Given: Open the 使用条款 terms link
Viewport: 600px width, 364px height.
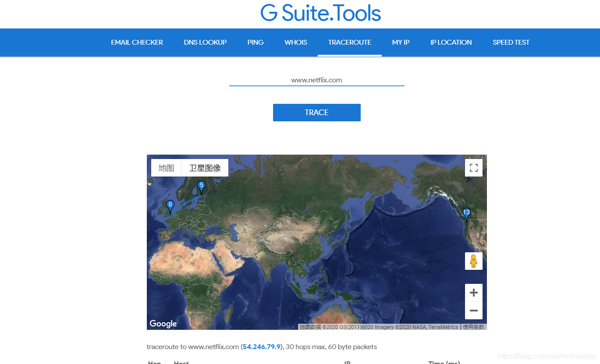Looking at the screenshot, I should [474, 327].
